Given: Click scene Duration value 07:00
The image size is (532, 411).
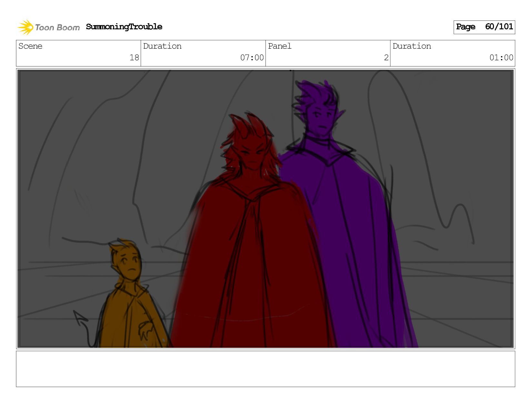Looking at the screenshot, I should [x=252, y=58].
